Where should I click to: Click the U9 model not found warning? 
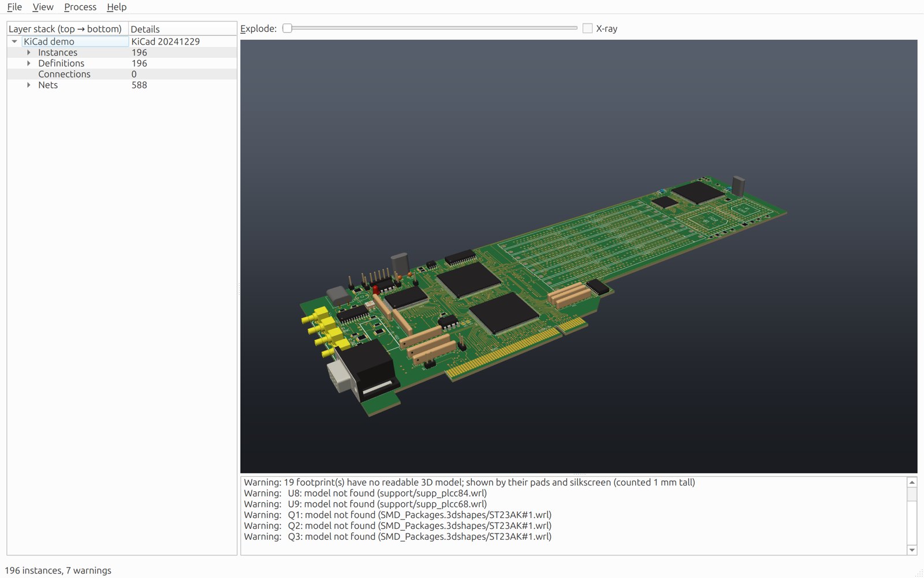coord(366,504)
